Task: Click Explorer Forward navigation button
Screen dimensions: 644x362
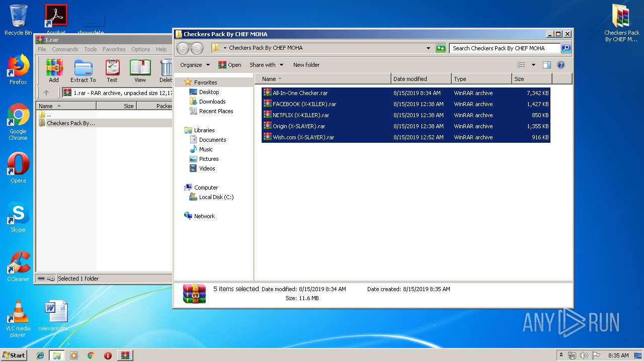Action: (x=197, y=48)
